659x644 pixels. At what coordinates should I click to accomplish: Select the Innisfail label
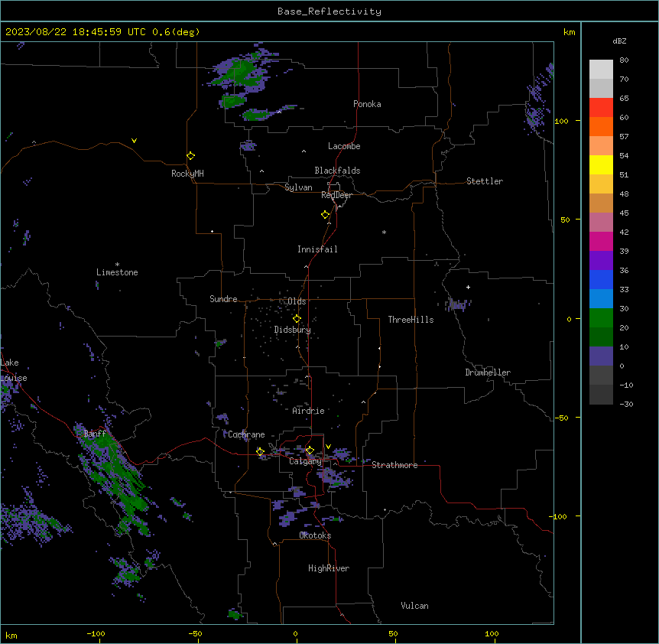(317, 249)
